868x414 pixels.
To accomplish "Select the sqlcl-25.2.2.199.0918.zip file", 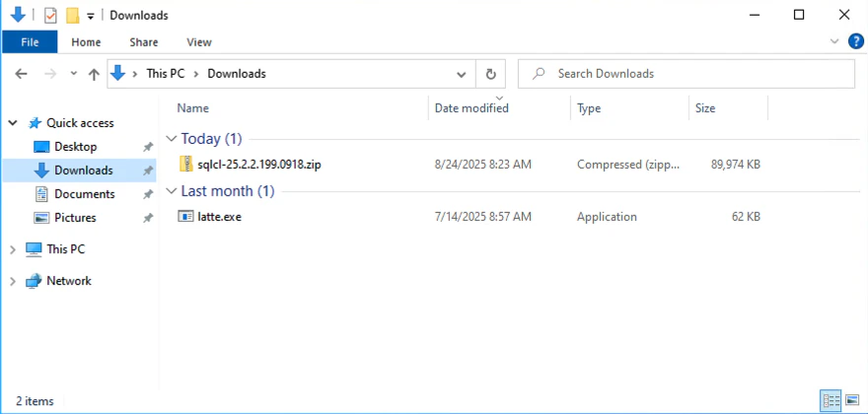I will 259,165.
